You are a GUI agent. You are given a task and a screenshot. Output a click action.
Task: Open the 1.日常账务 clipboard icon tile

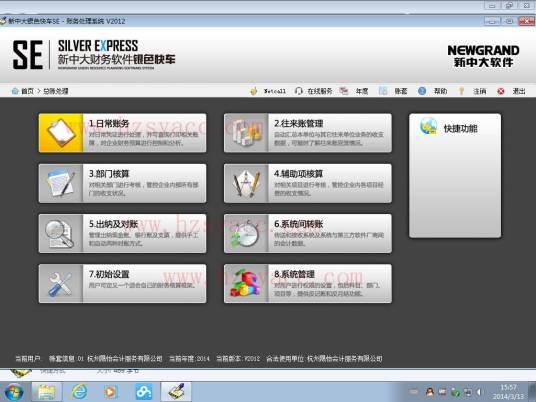pos(61,133)
